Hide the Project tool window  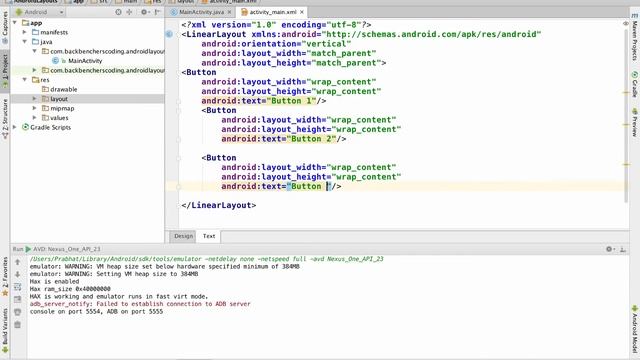(x=157, y=12)
